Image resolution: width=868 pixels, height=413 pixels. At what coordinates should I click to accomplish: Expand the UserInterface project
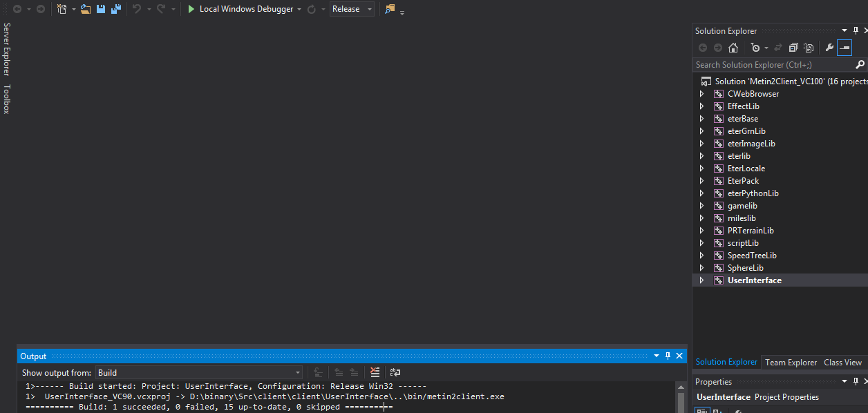pyautogui.click(x=701, y=280)
